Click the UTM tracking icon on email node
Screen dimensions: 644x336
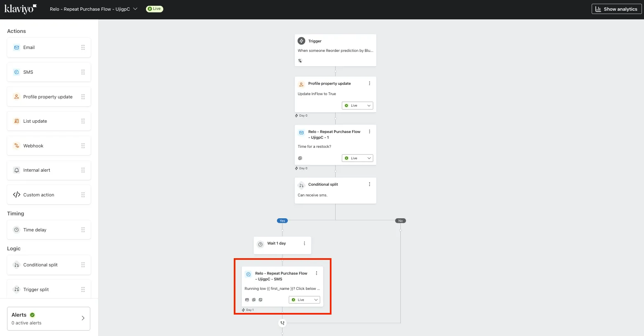[300, 158]
